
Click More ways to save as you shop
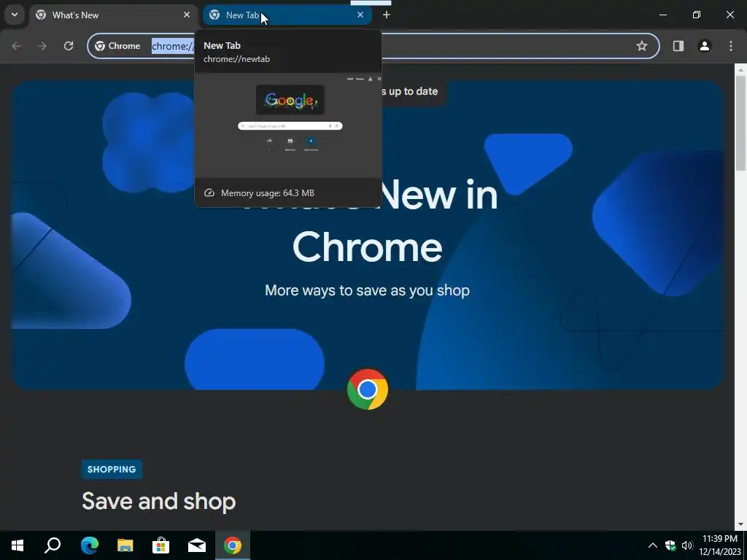(x=368, y=290)
